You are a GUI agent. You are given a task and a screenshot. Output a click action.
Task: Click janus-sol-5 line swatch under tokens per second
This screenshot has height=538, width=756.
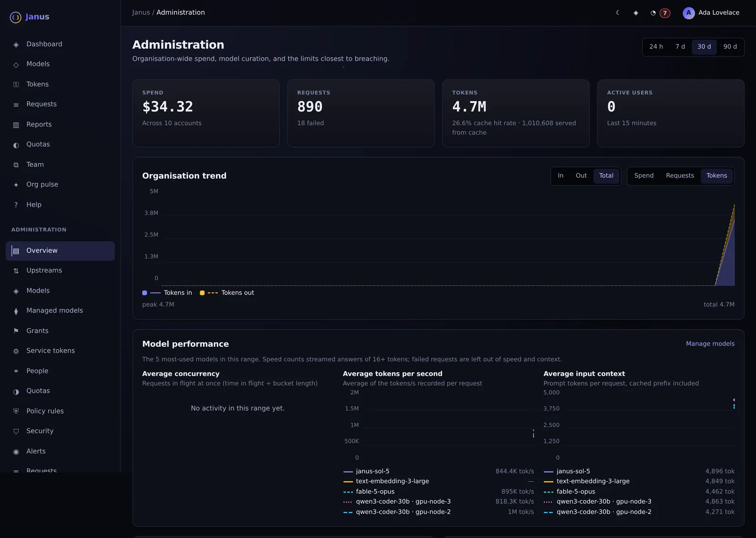tap(348, 472)
